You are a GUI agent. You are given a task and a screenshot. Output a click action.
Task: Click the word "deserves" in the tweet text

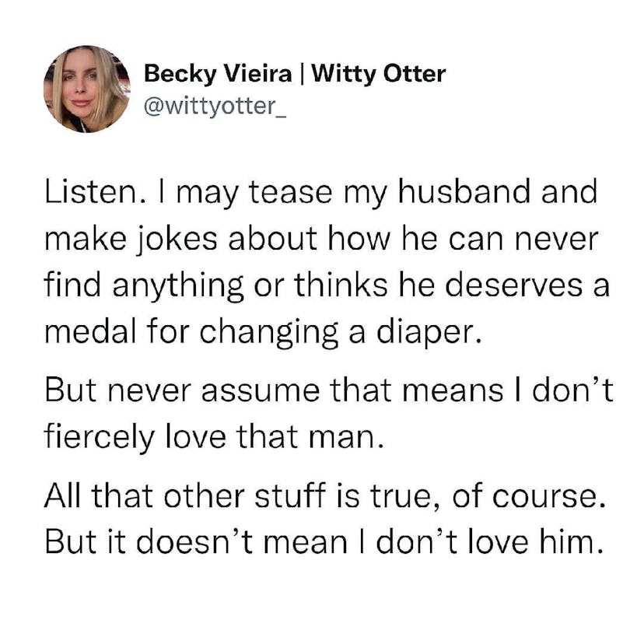point(511,285)
